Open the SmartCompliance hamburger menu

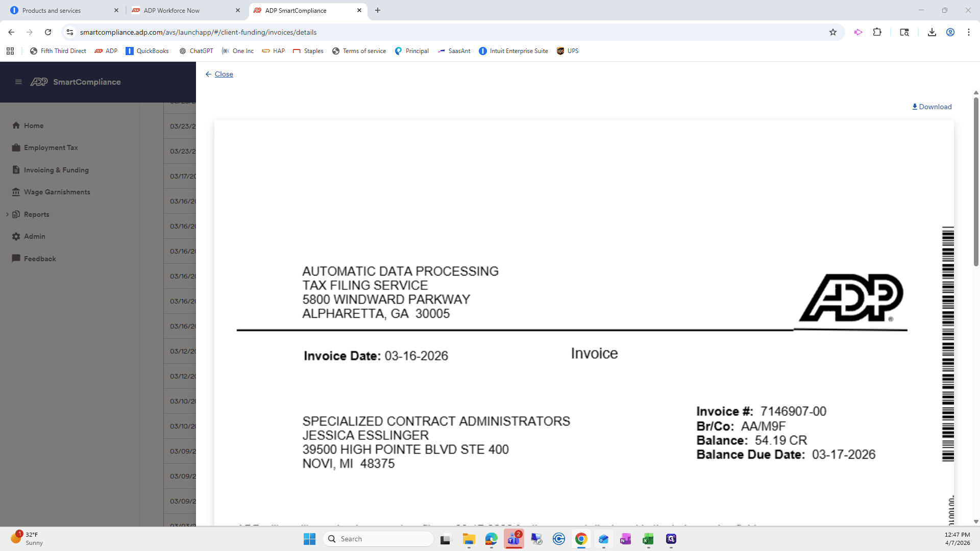click(x=18, y=82)
